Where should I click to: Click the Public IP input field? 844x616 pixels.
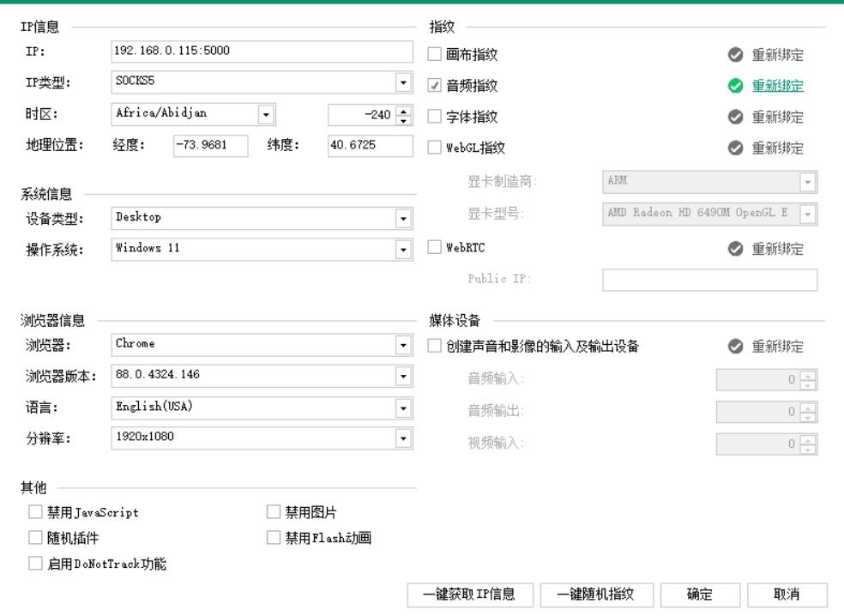[710, 280]
